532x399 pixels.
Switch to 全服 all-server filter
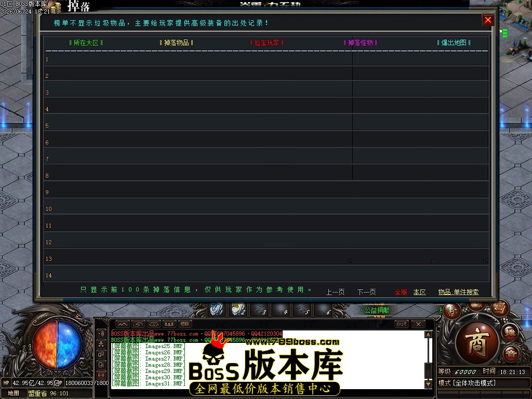click(401, 292)
